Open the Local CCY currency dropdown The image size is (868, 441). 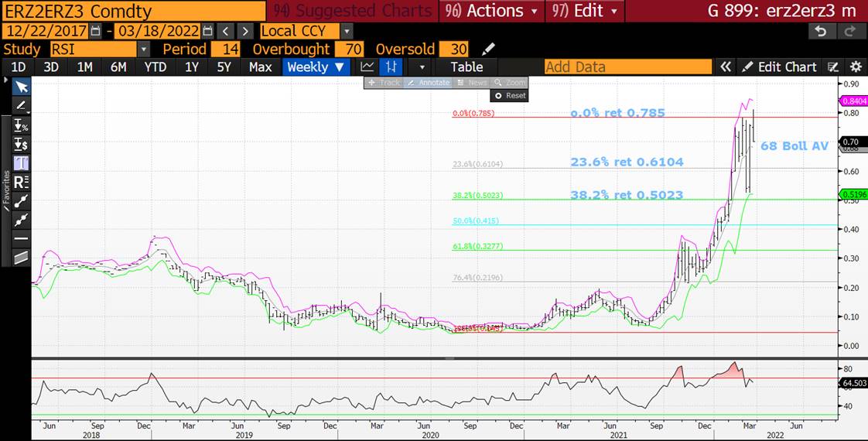347,31
